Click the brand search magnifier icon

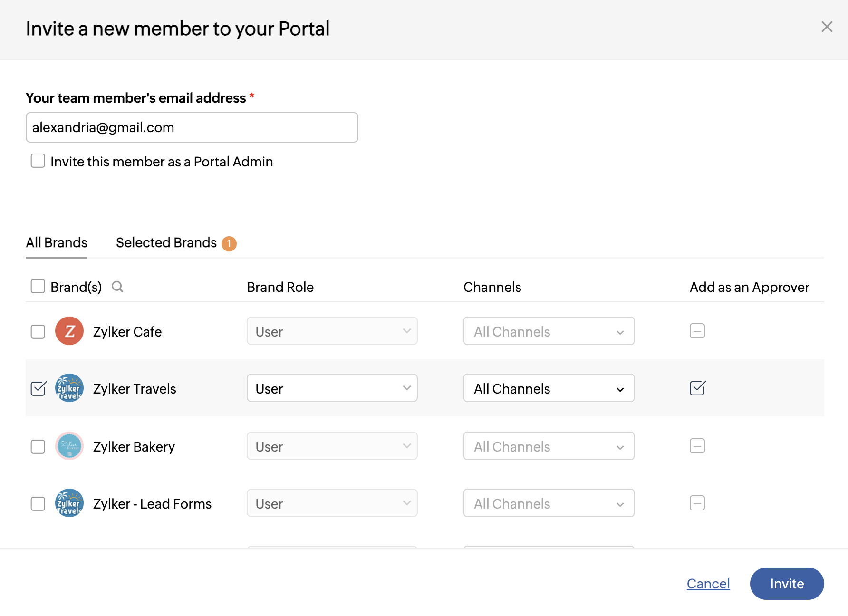click(x=117, y=287)
